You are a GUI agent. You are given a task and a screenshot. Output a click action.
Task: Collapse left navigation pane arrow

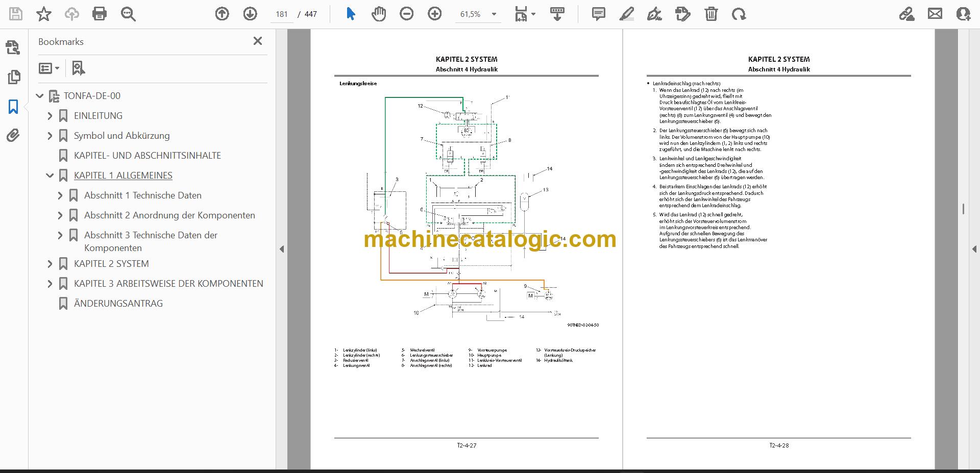282,249
